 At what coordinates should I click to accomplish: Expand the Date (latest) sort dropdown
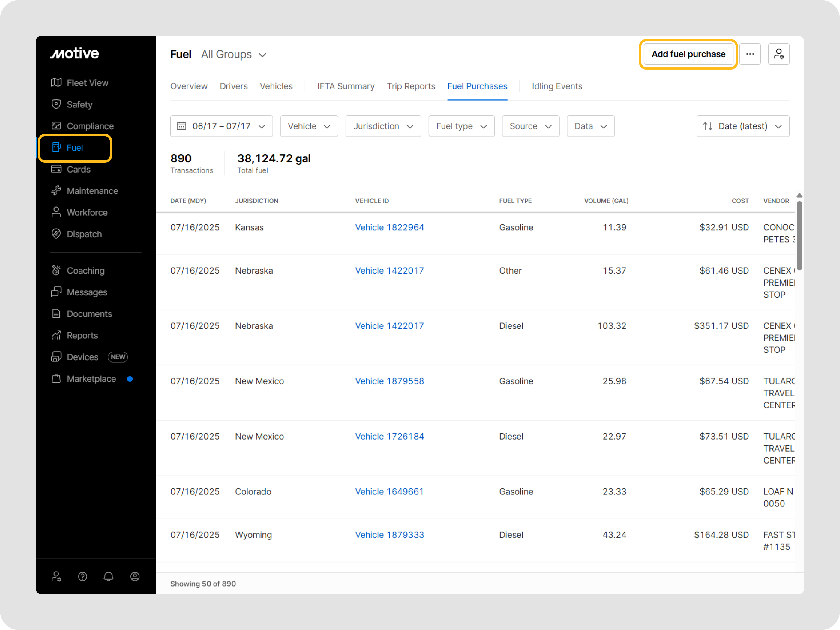coord(742,126)
